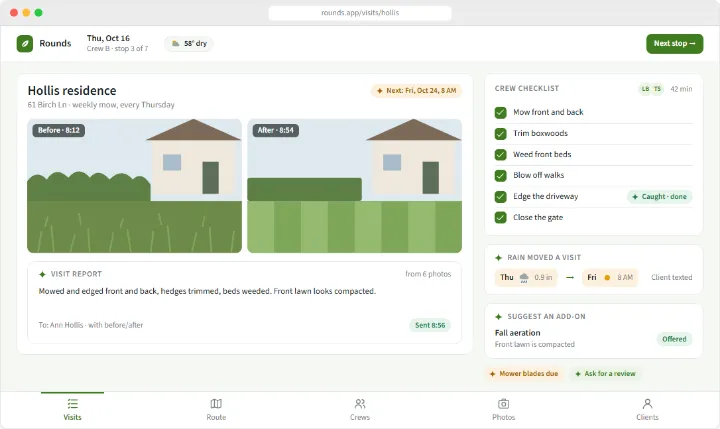The width and height of the screenshot is (720, 429).
Task: Switch to the Clients tab
Action: 647,410
